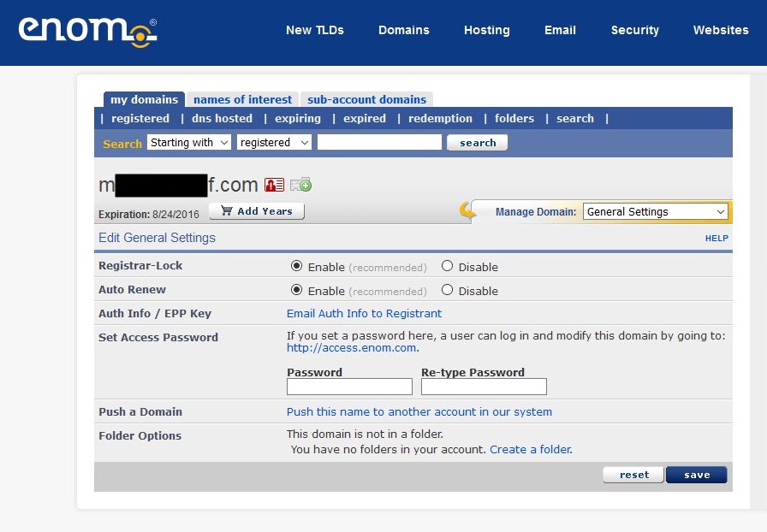The height and width of the screenshot is (532, 767).
Task: Open Email menu in header
Action: pos(560,30)
